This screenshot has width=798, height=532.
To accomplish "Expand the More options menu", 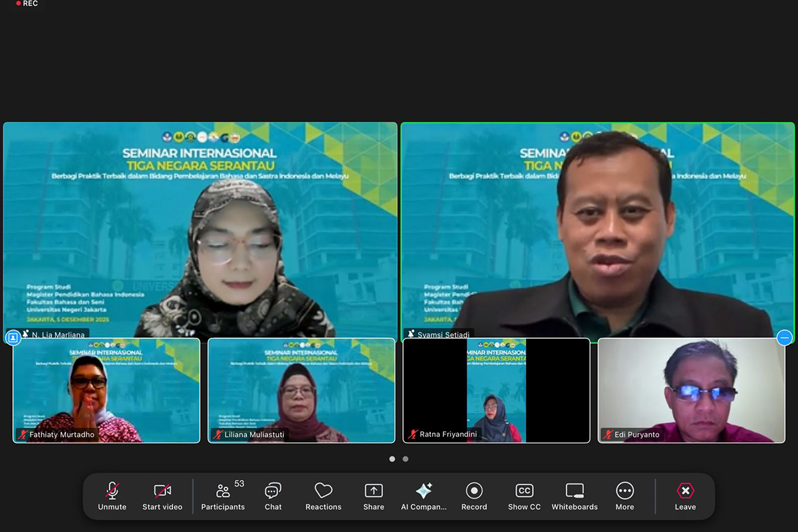I will pyautogui.click(x=624, y=496).
